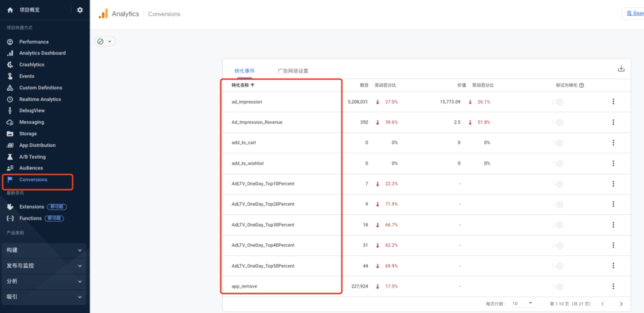
Task: Toggle conversion switch for AdLTV_OneDay_Top20Percent
Action: 558,204
